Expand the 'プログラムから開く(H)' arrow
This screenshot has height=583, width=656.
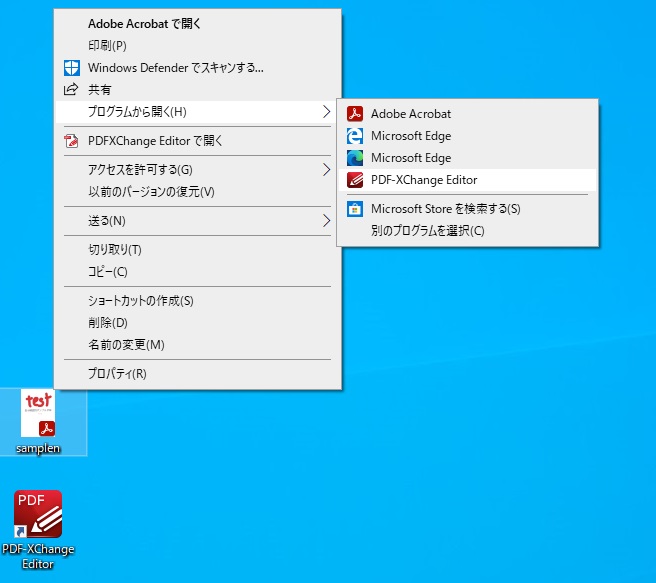click(x=326, y=112)
